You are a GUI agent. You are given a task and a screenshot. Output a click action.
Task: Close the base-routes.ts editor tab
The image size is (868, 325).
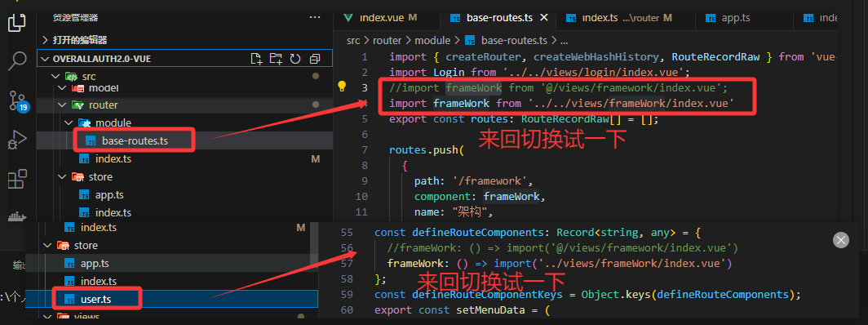[543, 18]
